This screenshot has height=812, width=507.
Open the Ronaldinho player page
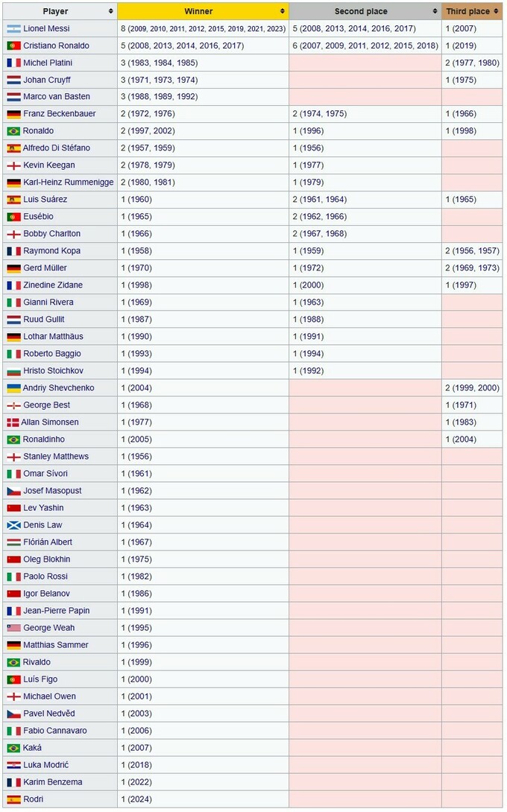tap(44, 440)
